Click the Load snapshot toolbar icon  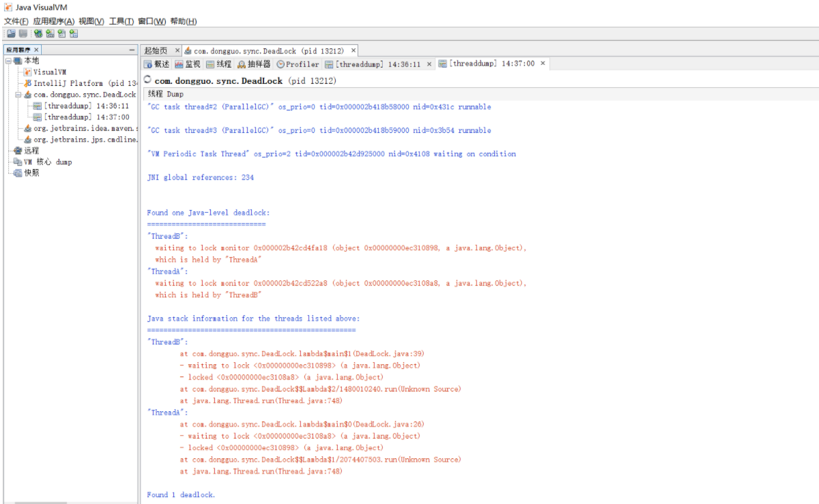click(12, 33)
